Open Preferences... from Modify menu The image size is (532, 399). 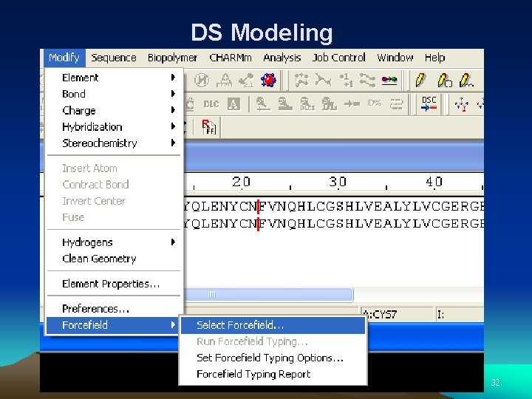114,309
